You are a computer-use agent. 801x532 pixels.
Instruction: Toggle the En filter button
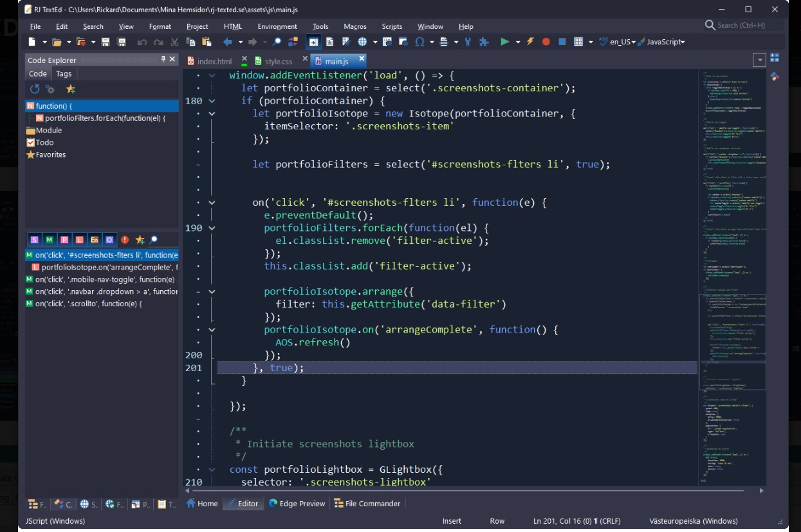pyautogui.click(x=95, y=240)
